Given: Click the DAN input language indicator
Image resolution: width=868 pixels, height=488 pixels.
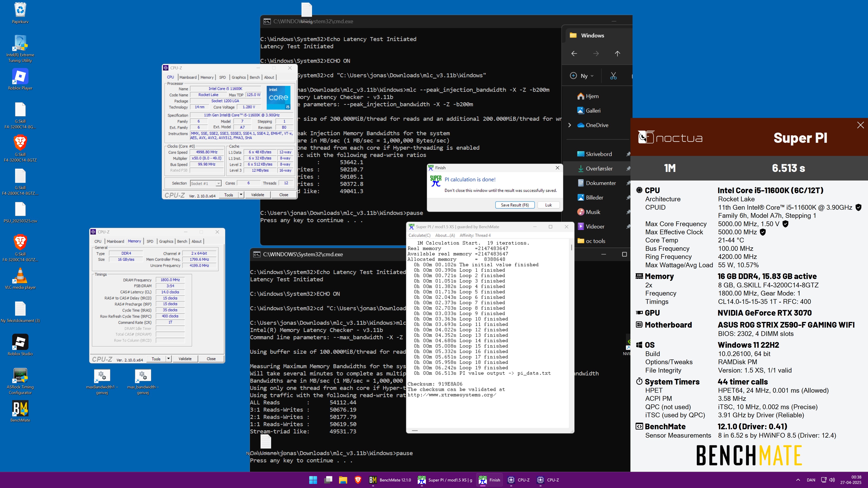Looking at the screenshot, I should point(811,480).
